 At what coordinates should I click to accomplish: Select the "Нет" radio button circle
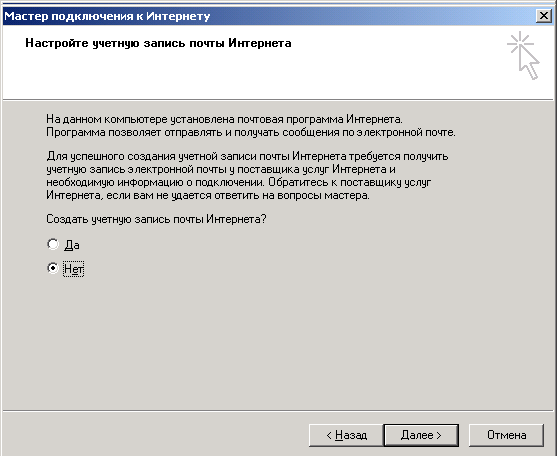pyautogui.click(x=53, y=268)
